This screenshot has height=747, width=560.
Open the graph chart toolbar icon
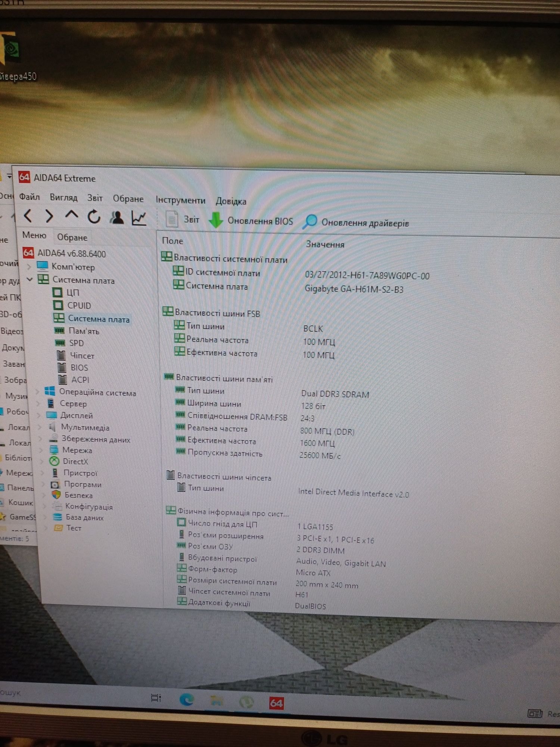tap(139, 218)
